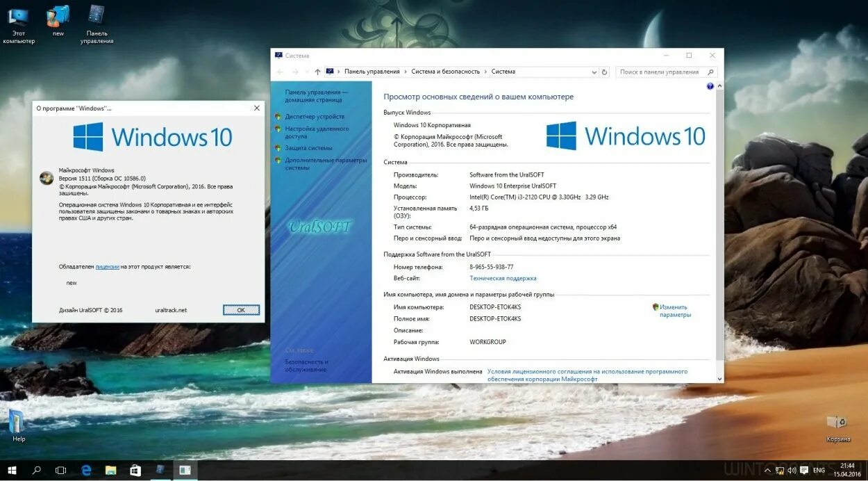Click phone number '8-965-55-938-77'

492,267
